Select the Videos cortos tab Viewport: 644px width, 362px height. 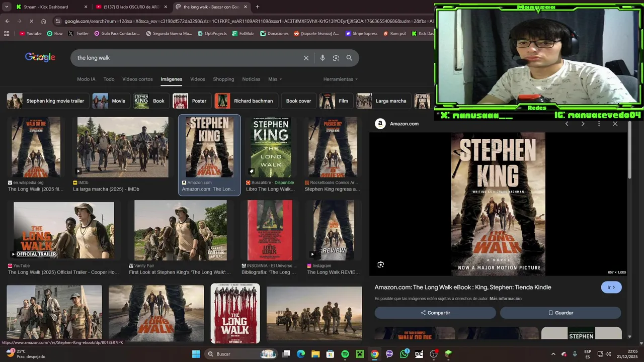click(x=137, y=79)
